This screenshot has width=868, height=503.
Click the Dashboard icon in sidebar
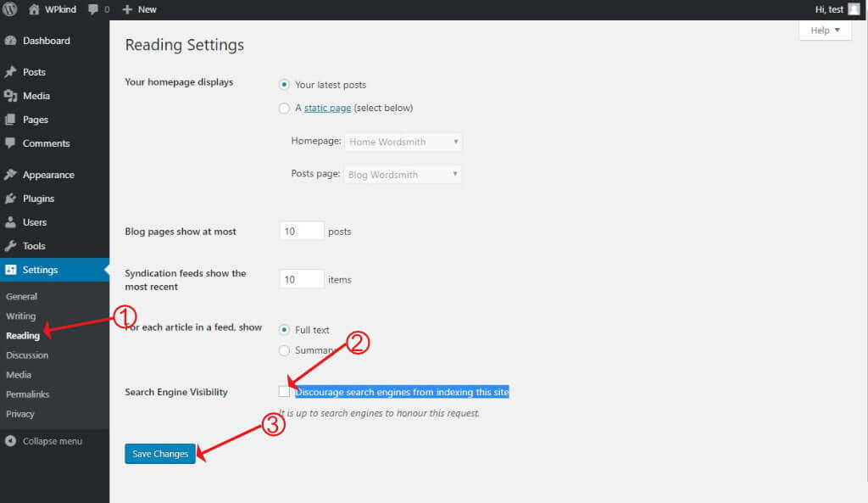(12, 40)
